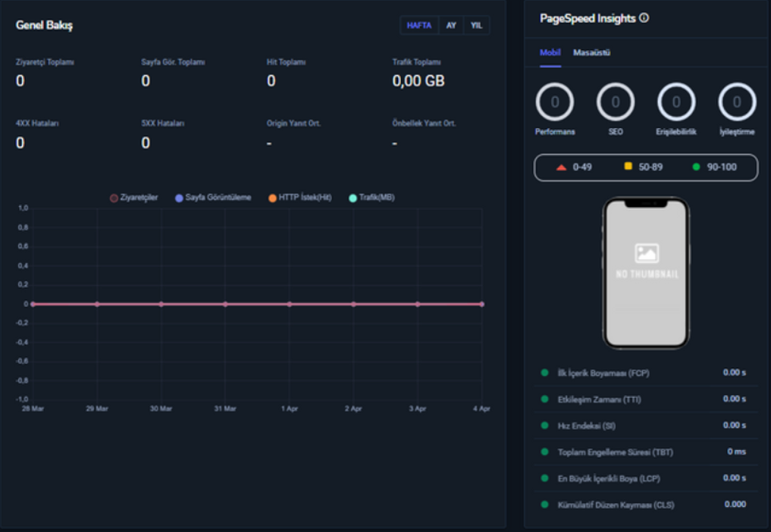Click the green dot beside Etkileşim Zamanı (TTI)

point(544,399)
